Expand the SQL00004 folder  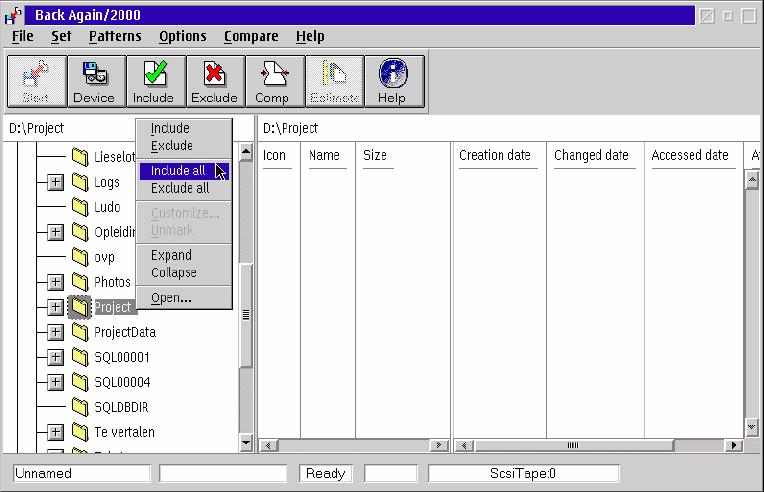tap(56, 382)
